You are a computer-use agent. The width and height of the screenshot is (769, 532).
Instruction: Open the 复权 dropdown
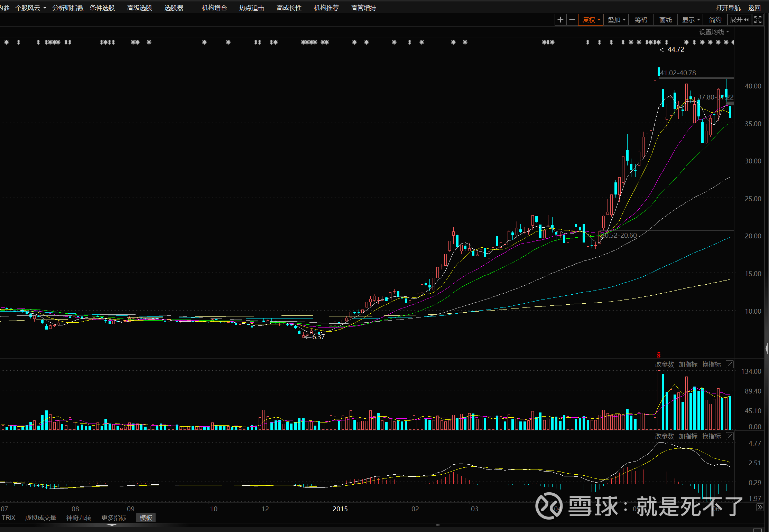click(591, 20)
